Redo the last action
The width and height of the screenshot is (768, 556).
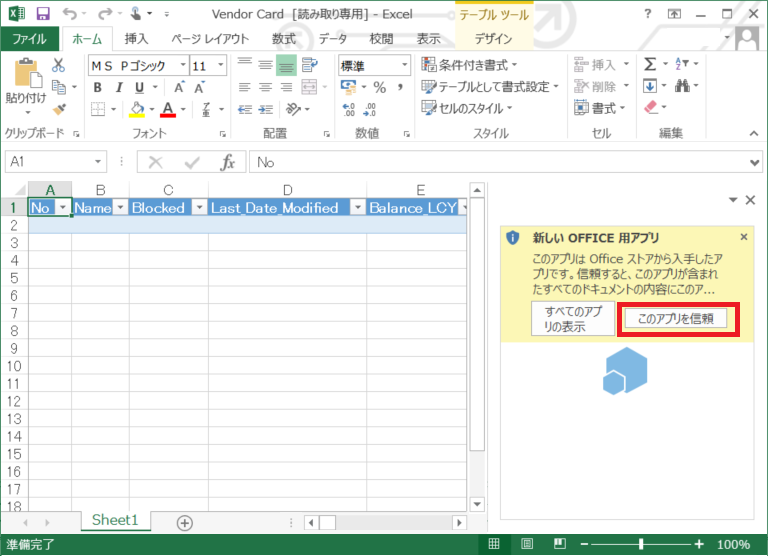pyautogui.click(x=105, y=14)
